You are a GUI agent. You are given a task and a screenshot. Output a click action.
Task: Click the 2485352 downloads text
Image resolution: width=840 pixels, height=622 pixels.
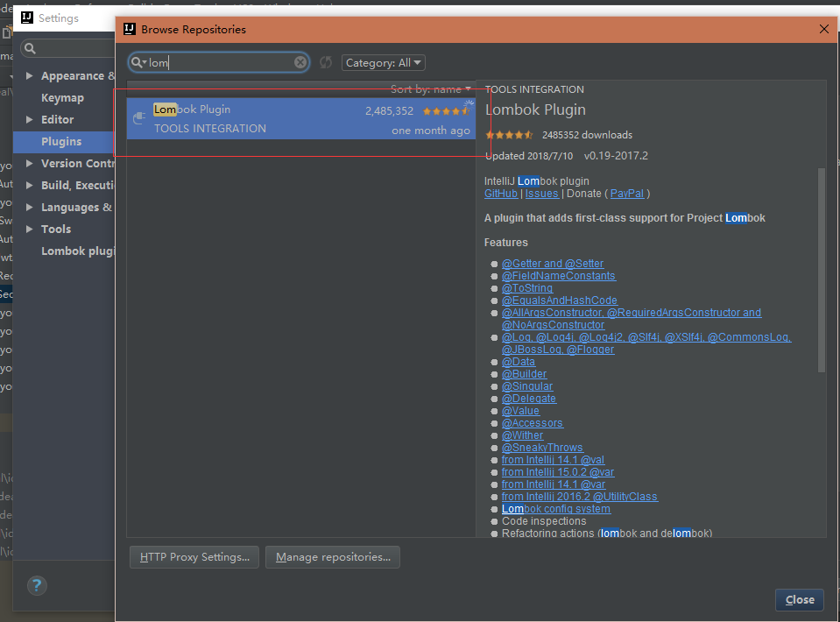(x=587, y=135)
